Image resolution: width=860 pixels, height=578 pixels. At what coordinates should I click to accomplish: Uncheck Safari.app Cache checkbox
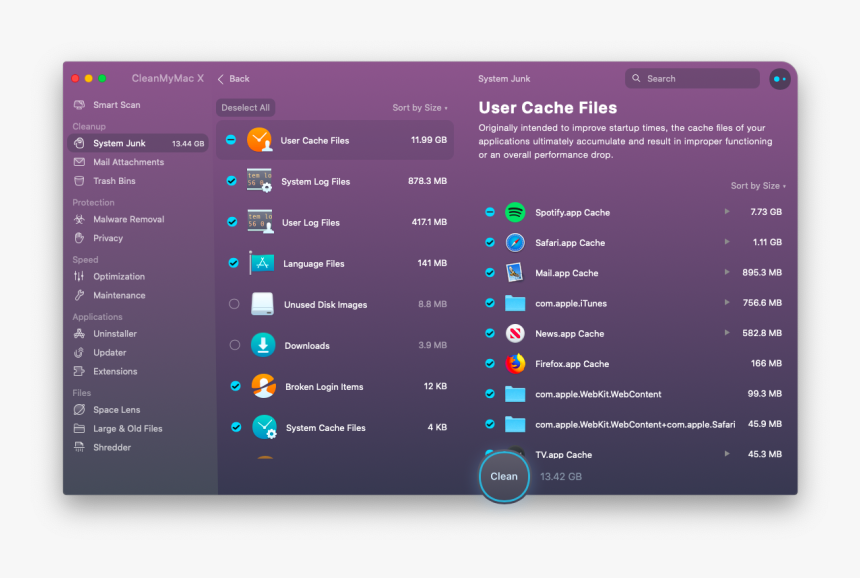click(490, 242)
